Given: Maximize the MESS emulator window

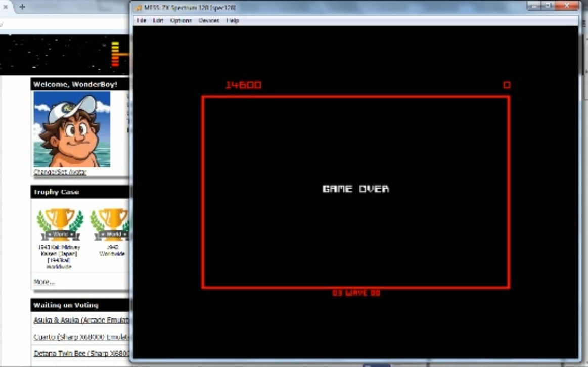Looking at the screenshot, I should 548,6.
